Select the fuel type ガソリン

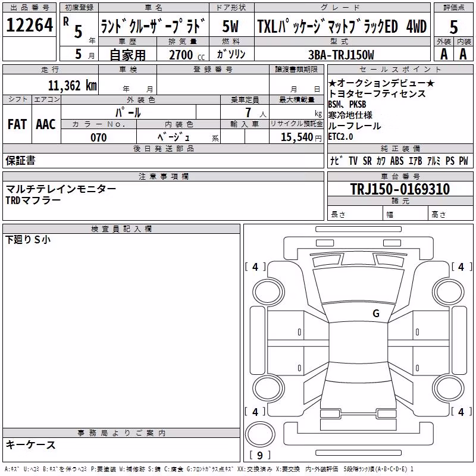pyautogui.click(x=231, y=54)
